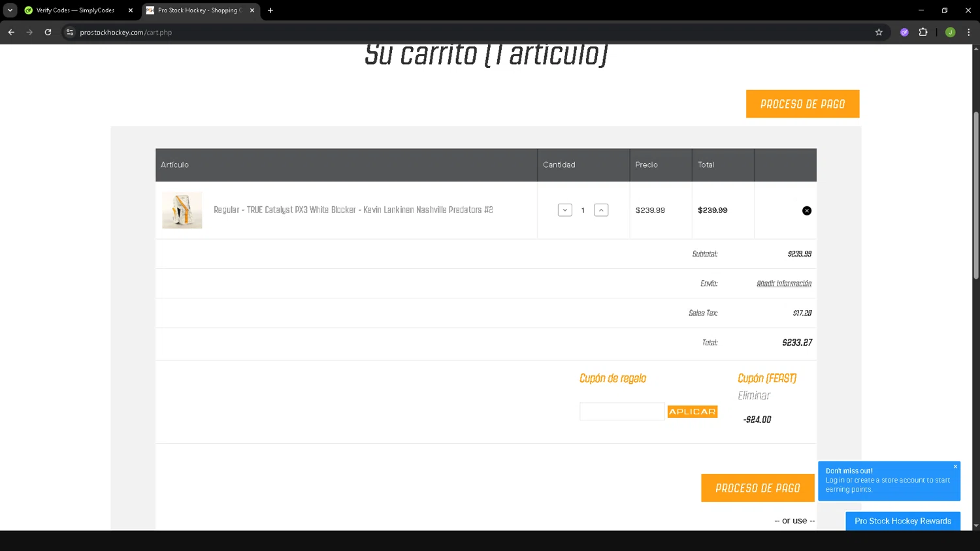Close the Verify Codes tab

pos(131,10)
